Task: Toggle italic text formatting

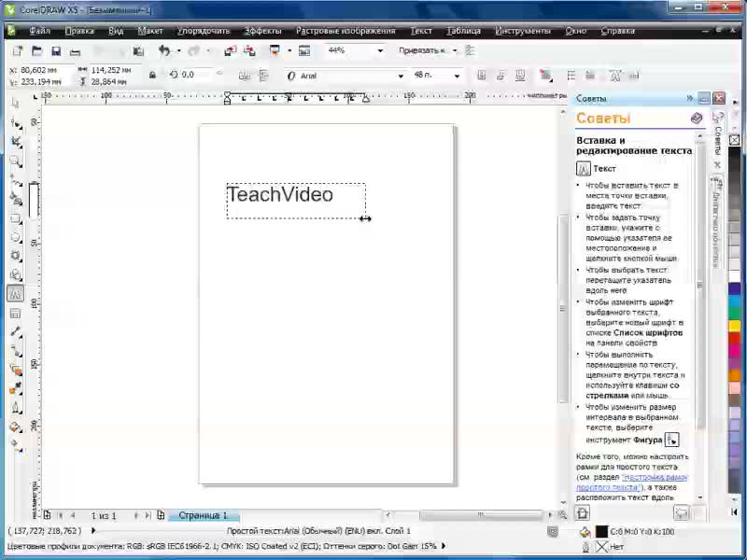Action: 500,76
